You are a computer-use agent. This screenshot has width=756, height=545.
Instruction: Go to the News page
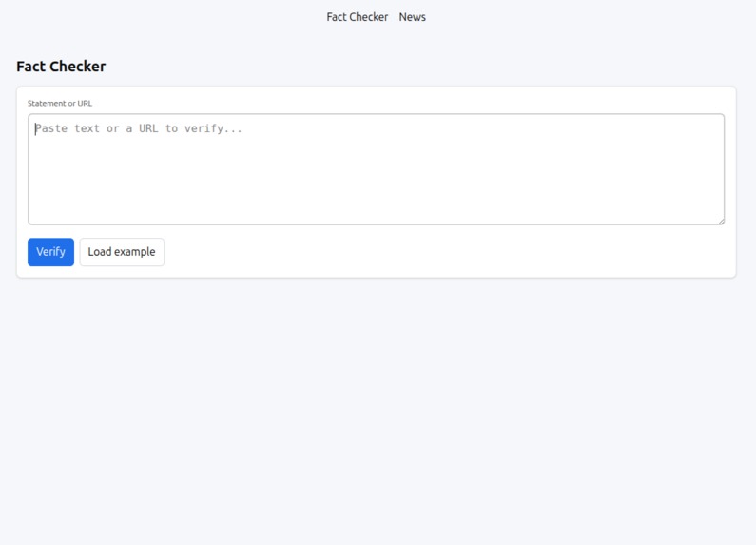click(412, 17)
